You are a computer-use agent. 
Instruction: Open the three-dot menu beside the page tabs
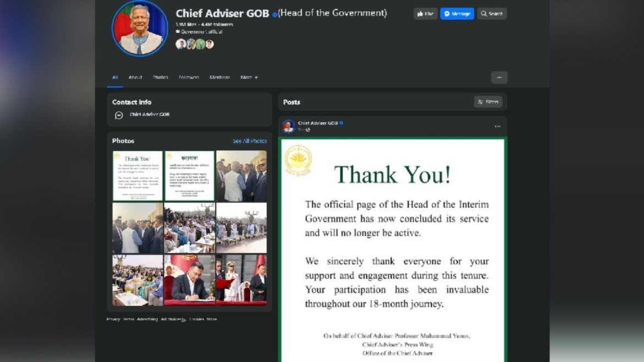click(x=499, y=78)
